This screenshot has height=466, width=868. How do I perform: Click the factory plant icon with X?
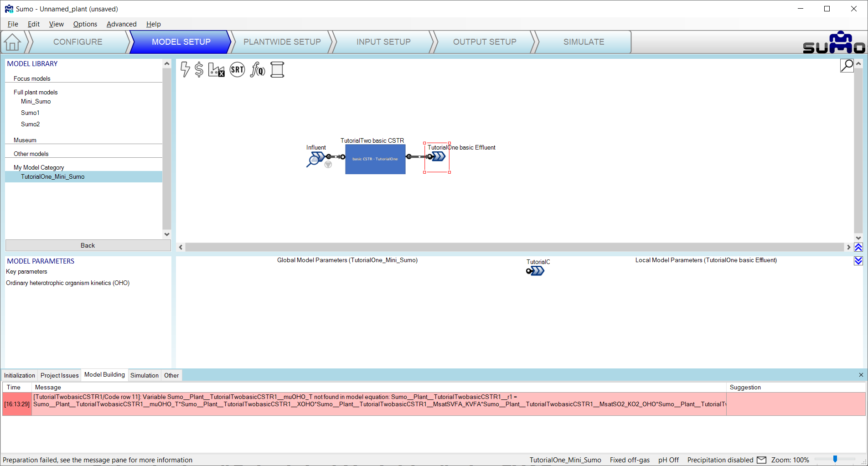216,70
